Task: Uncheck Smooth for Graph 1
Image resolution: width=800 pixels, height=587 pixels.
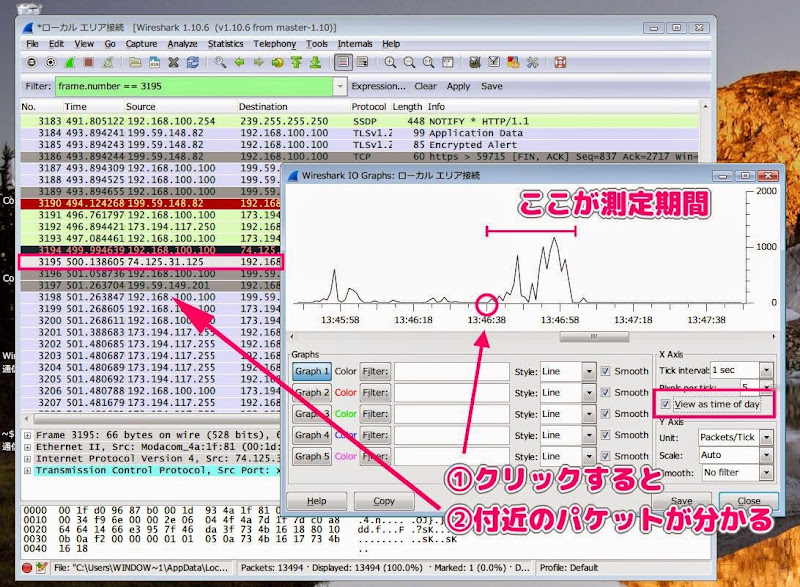Action: [x=605, y=371]
